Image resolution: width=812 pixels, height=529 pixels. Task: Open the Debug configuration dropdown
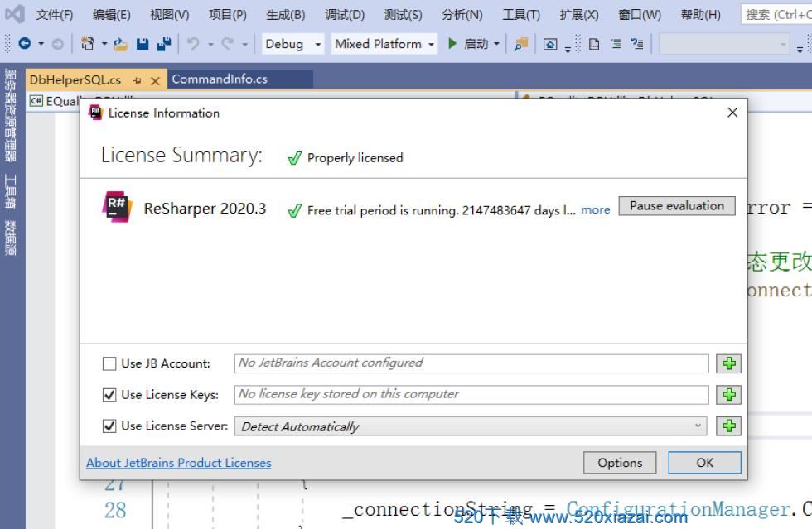pyautogui.click(x=292, y=44)
